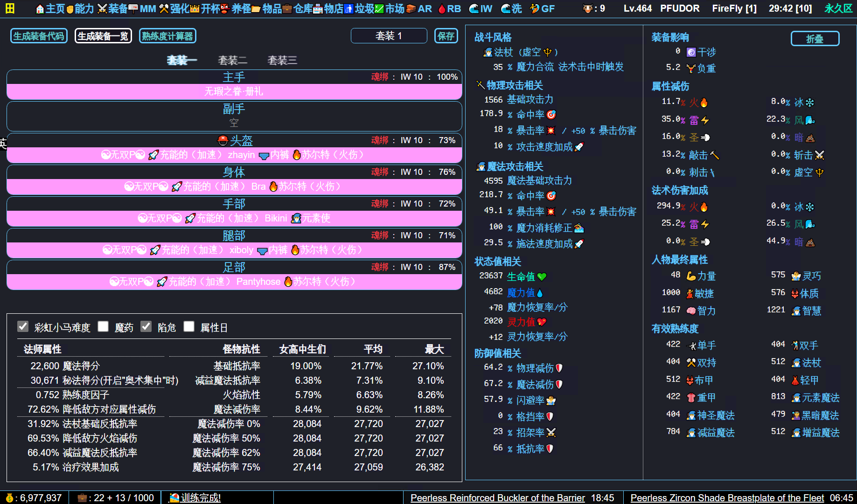Expand the 手部 hands slot header
857x504 pixels.
(234, 204)
